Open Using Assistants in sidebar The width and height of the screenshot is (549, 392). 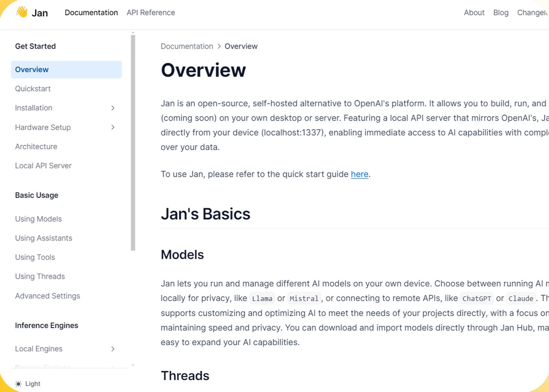[x=44, y=238]
